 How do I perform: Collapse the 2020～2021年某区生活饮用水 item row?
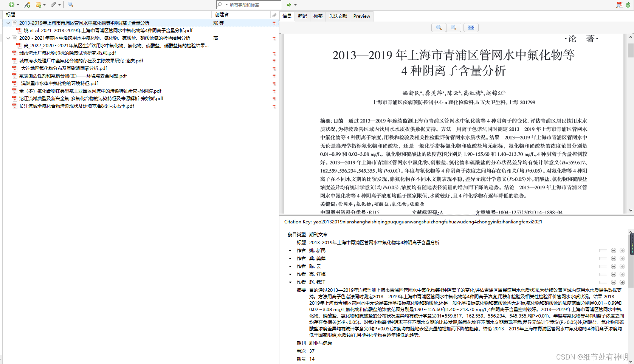click(x=8, y=38)
